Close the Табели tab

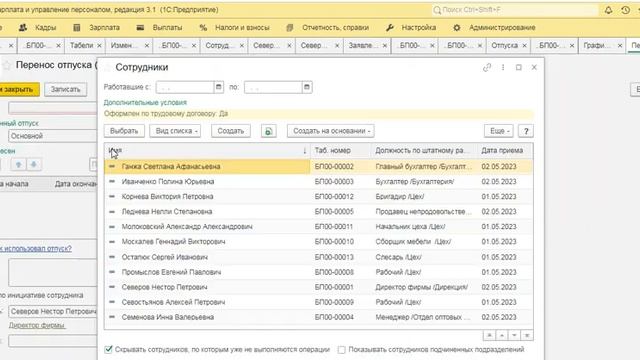coord(99,46)
